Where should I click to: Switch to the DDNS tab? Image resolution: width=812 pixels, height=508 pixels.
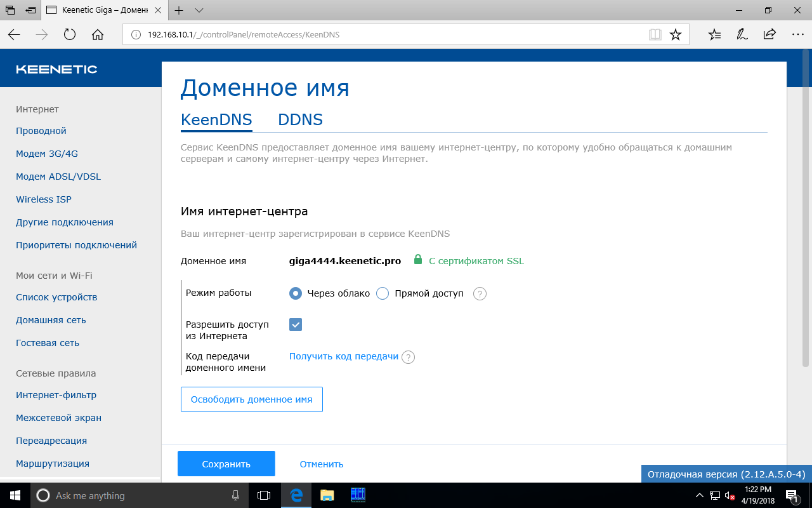click(x=300, y=120)
